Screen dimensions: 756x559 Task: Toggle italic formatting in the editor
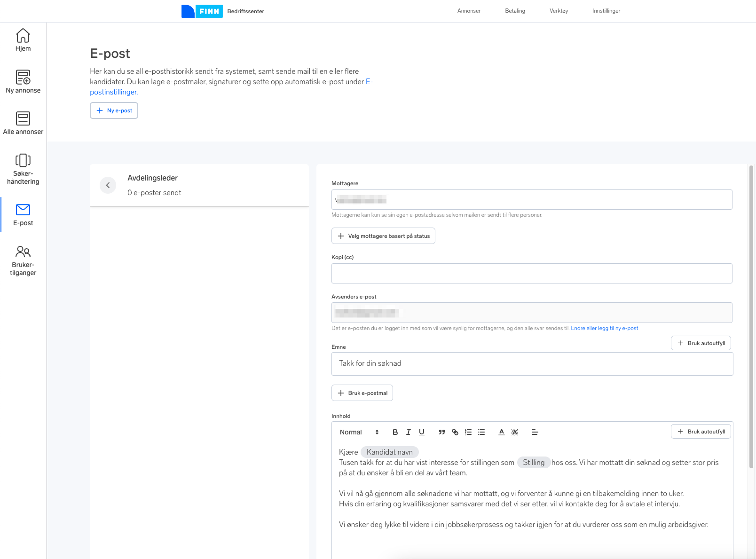point(408,432)
